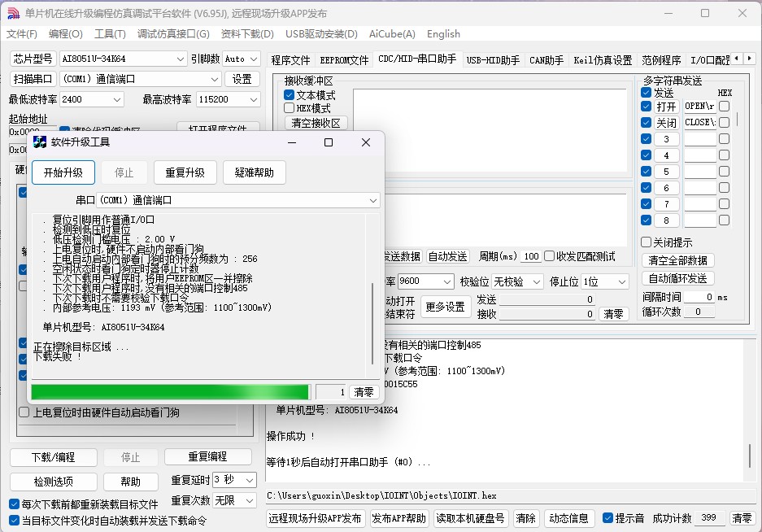Switch to the USB-HID助手 tab
762x532 pixels.
(493, 60)
